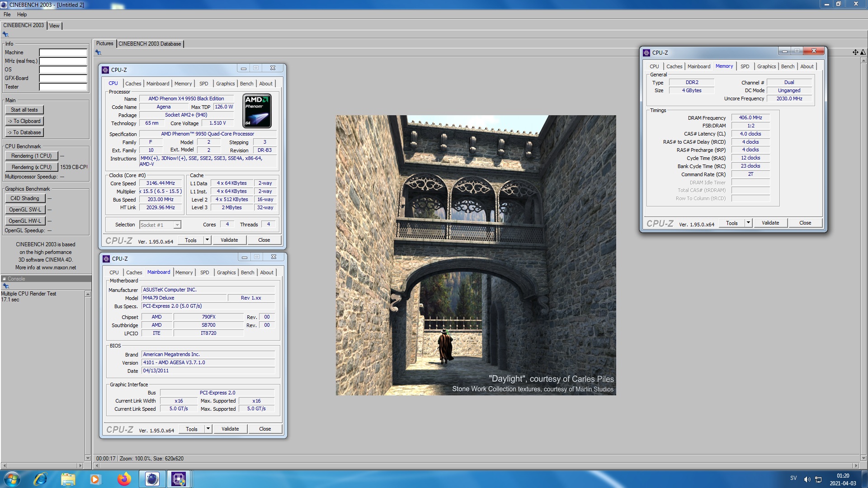The width and height of the screenshot is (868, 488).
Task: Open Bench tab in CPU-Z Memory window
Action: click(788, 66)
